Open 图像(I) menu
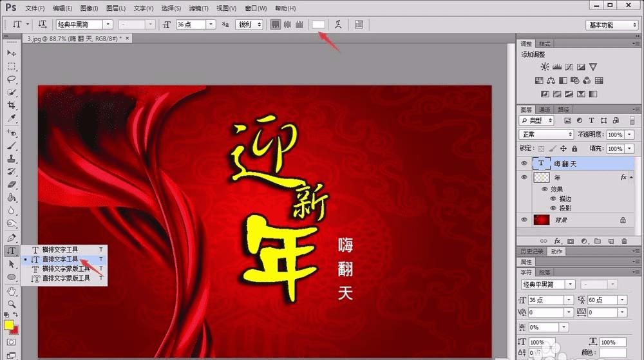644x360 pixels. [x=89, y=8]
